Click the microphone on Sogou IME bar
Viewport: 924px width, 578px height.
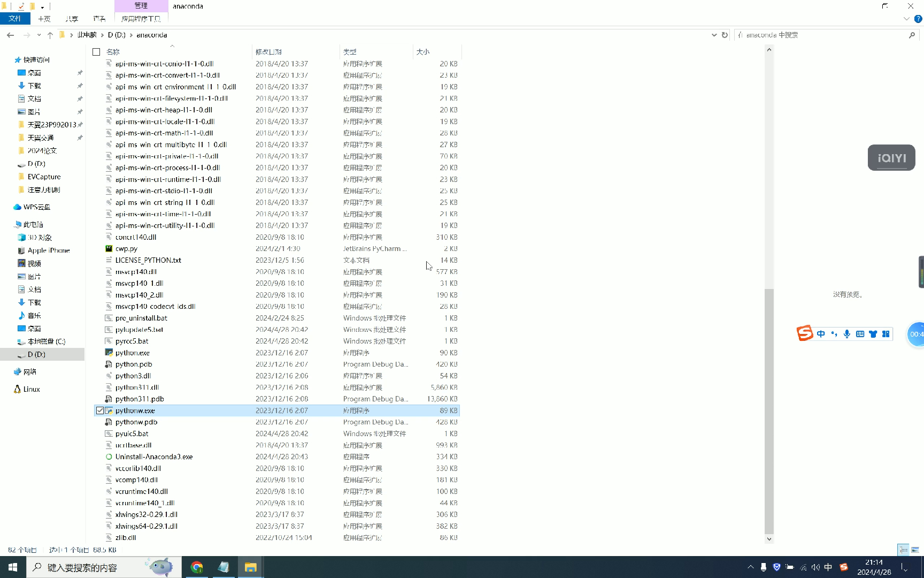tap(847, 334)
